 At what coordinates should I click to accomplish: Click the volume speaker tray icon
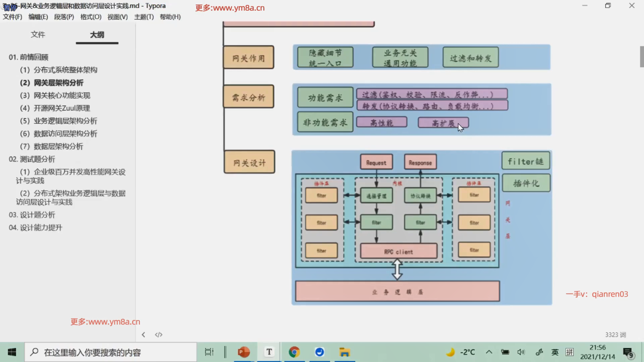(521, 352)
